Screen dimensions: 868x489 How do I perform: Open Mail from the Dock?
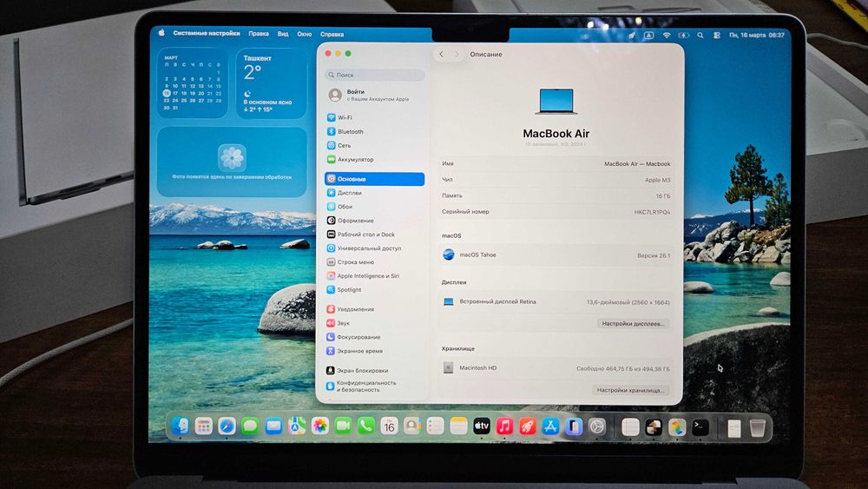point(273,426)
